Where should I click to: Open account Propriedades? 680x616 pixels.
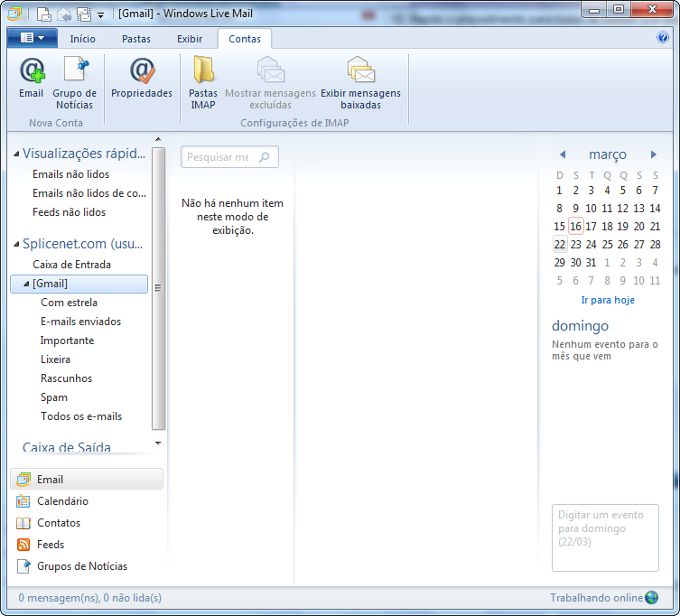tap(142, 78)
